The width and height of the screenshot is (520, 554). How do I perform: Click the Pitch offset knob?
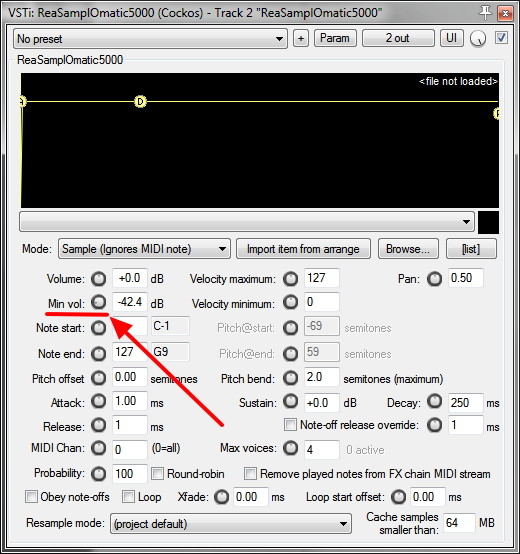(x=99, y=378)
